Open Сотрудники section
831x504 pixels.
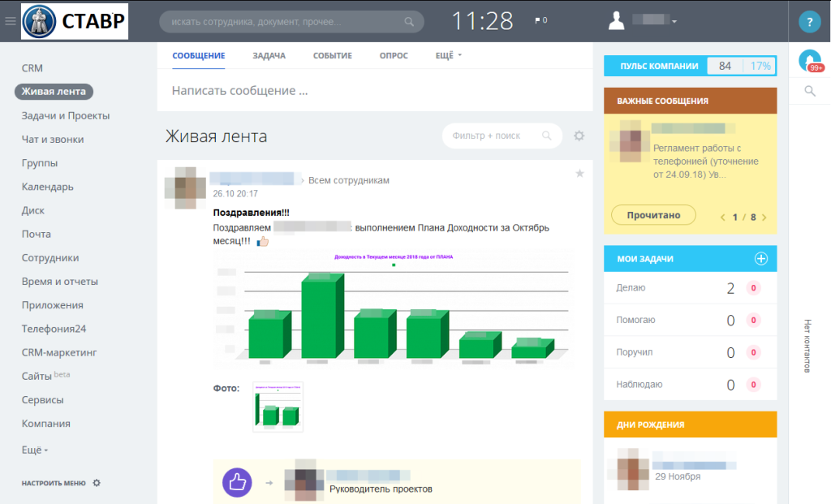coord(50,257)
